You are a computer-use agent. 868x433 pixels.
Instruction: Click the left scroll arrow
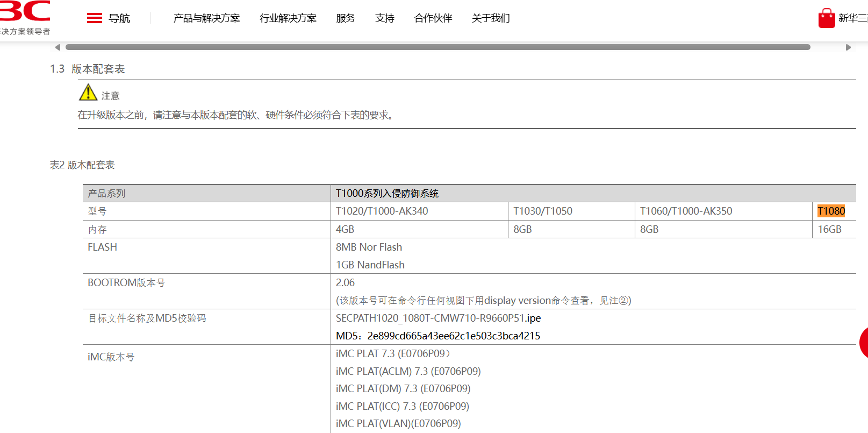(x=58, y=47)
